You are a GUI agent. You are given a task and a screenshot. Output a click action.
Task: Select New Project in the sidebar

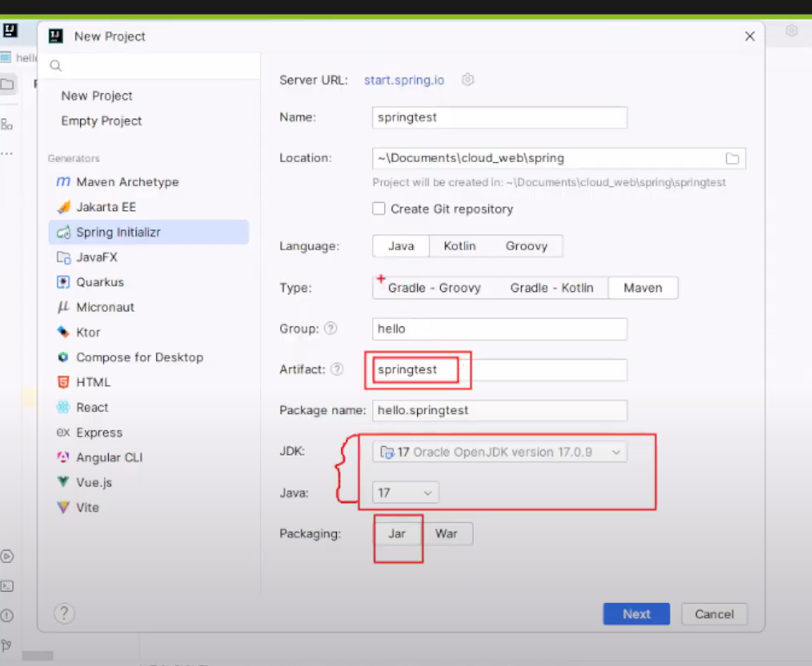pos(96,96)
